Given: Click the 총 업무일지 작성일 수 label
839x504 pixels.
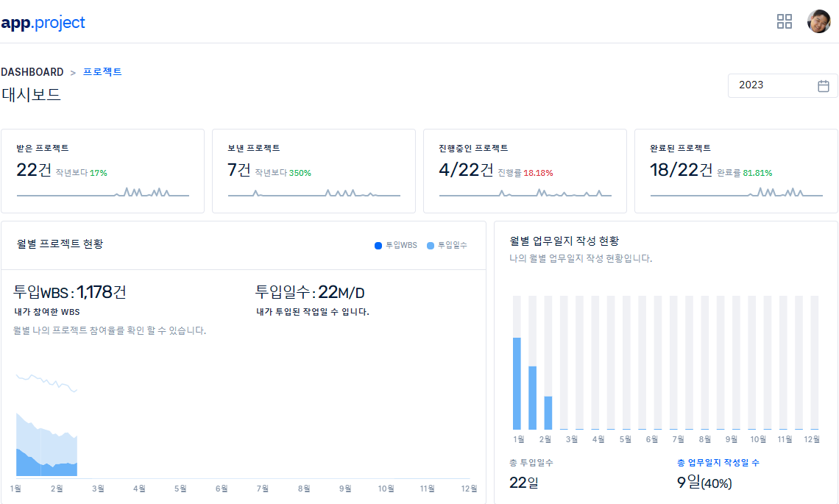Looking at the screenshot, I should coord(718,463).
